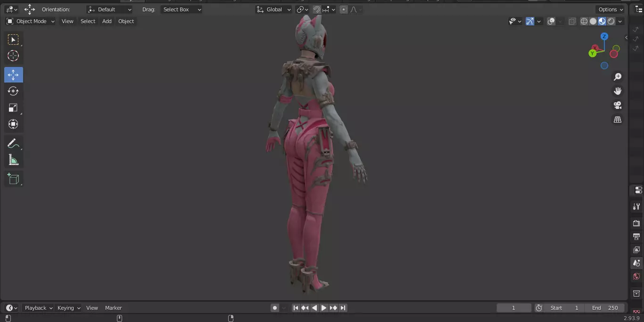Toggle X-Ray view
644x322 pixels.
pos(572,21)
